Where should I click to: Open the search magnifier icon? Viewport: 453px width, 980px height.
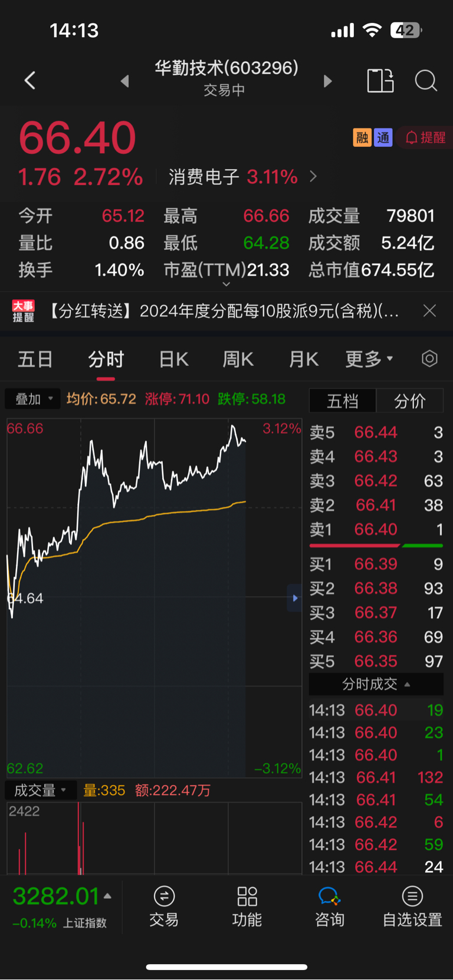tap(426, 81)
